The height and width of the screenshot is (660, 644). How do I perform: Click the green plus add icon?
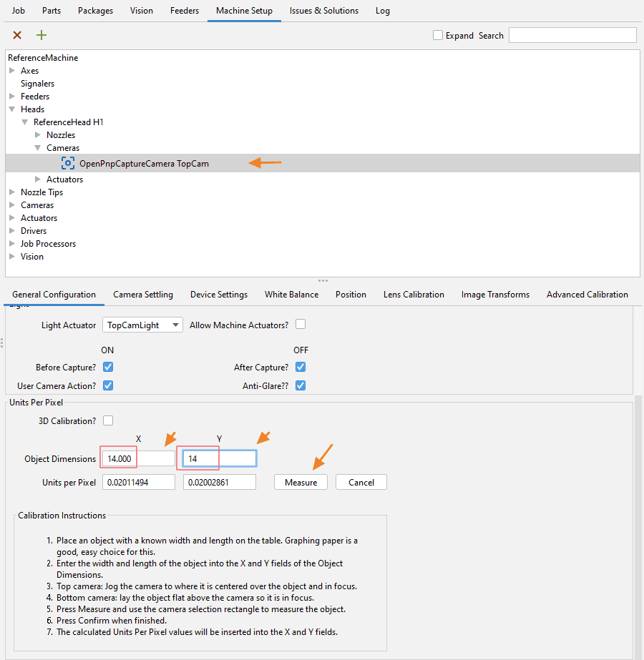(x=42, y=35)
